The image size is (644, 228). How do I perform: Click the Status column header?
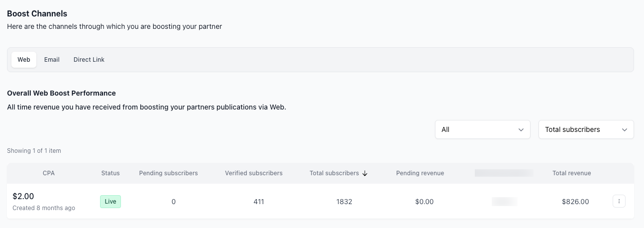pos(110,173)
